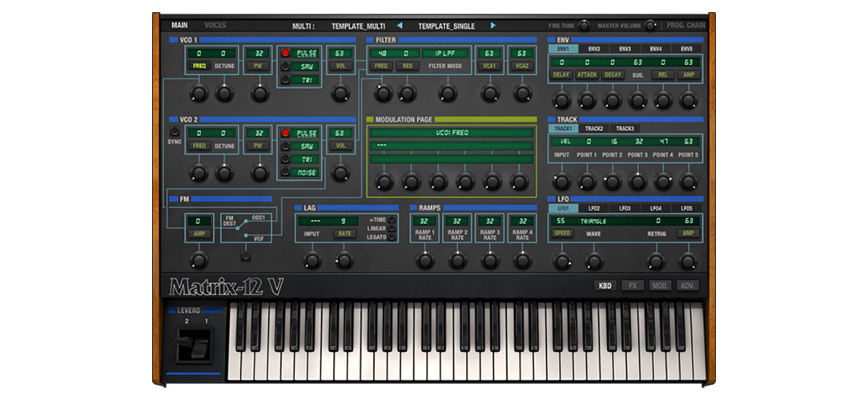
Task: Open the PROG. CHAIN panel
Action: (686, 26)
